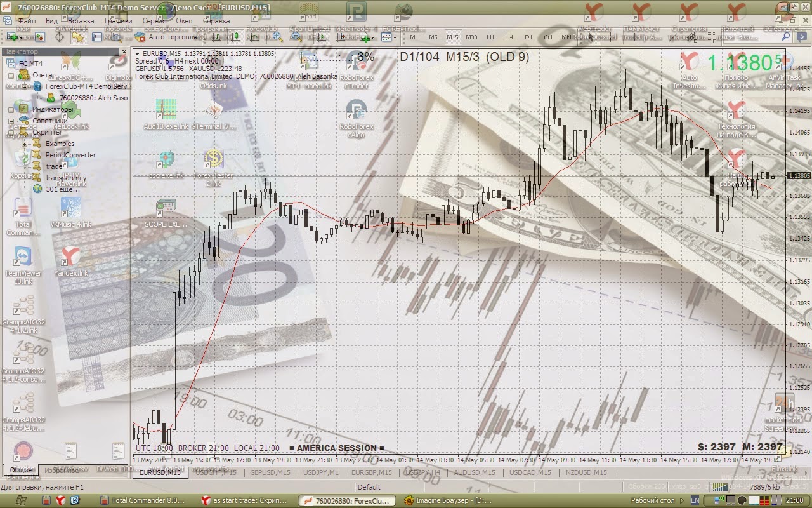The height and width of the screenshot is (508, 812).
Task: Toggle chart auto scroll icon
Action: 321,37
